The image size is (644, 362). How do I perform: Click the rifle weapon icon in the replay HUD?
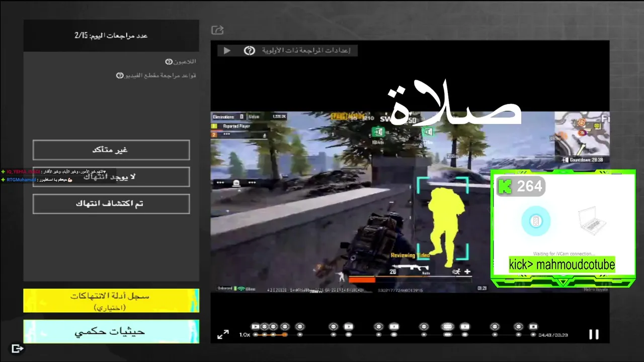pyautogui.click(x=411, y=267)
